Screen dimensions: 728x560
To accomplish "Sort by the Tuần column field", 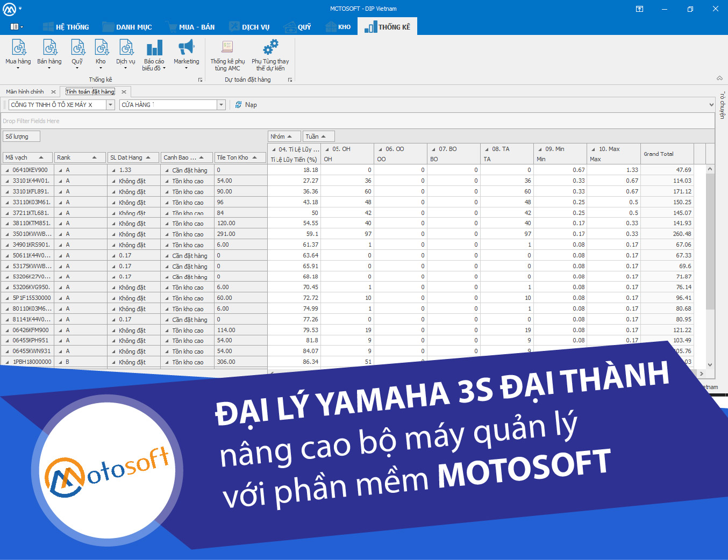I will 319,137.
